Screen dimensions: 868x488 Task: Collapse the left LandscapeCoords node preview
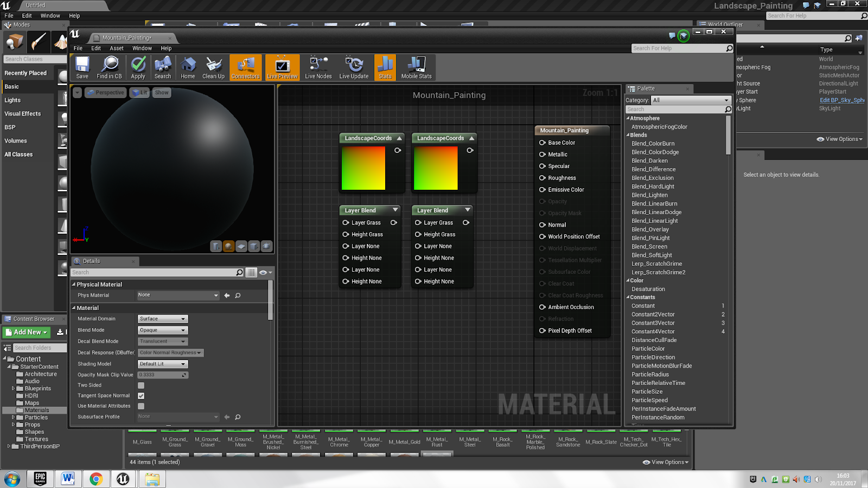[399, 138]
